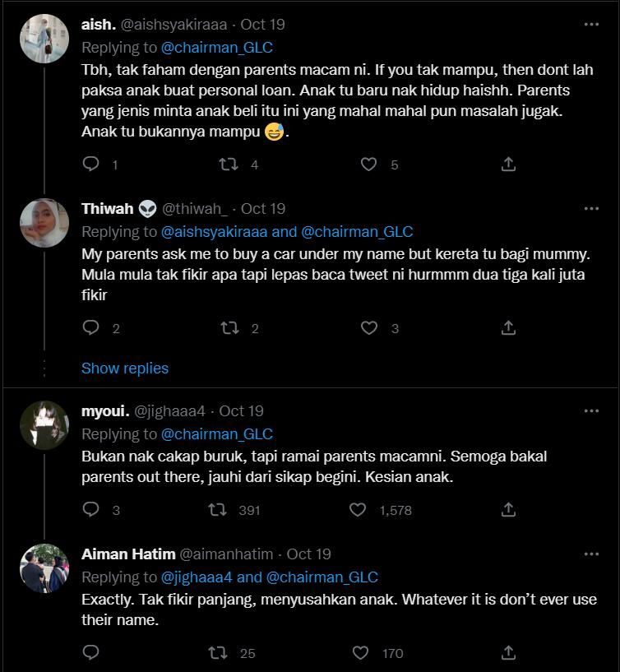
Task: Open @jighaaa4 mention in Aiman Hatim's reply
Action: [x=197, y=577]
